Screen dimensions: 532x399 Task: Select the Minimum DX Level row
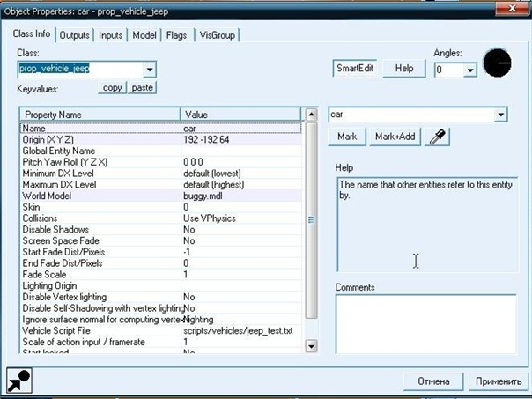[161, 174]
